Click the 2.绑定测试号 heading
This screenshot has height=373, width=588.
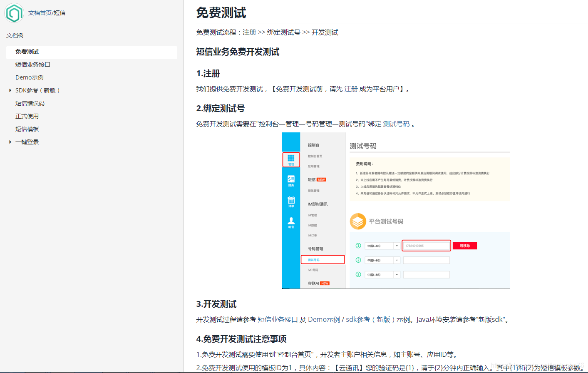pos(221,108)
